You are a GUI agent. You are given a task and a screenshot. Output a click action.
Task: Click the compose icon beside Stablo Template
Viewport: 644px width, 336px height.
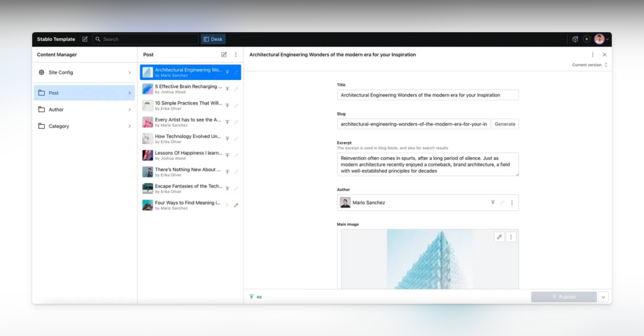(x=85, y=40)
